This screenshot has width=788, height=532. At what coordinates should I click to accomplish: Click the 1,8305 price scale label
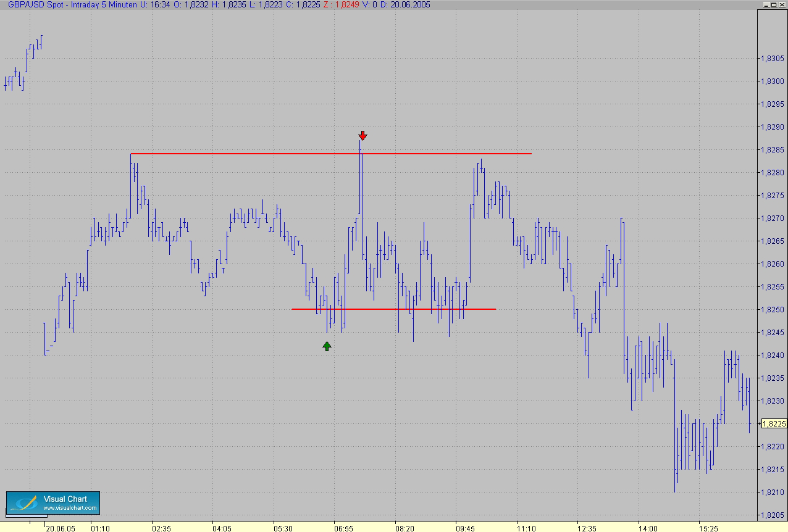pyautogui.click(x=773, y=59)
